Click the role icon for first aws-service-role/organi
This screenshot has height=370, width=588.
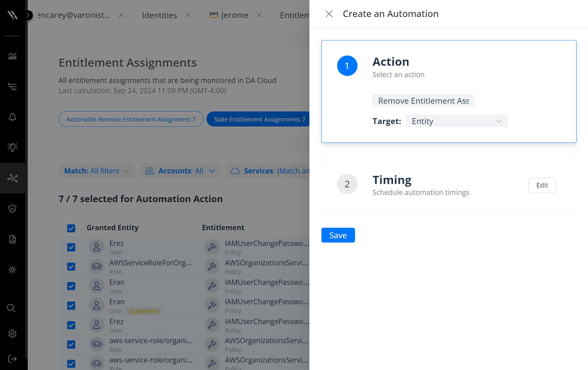tap(97, 344)
